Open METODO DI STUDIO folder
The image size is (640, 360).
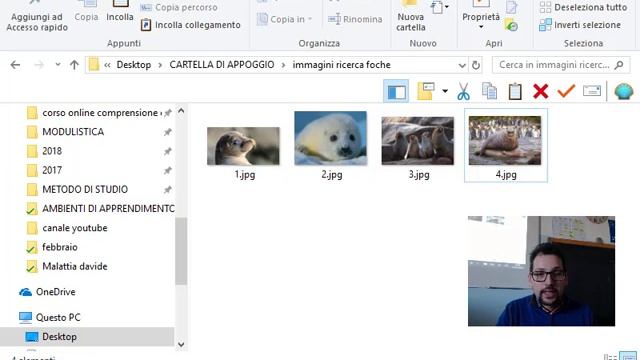tap(85, 189)
